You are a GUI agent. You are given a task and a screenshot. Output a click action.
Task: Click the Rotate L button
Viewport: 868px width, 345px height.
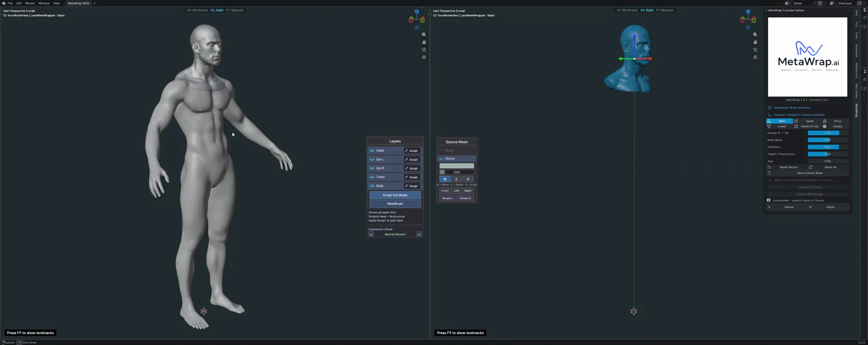point(448,198)
